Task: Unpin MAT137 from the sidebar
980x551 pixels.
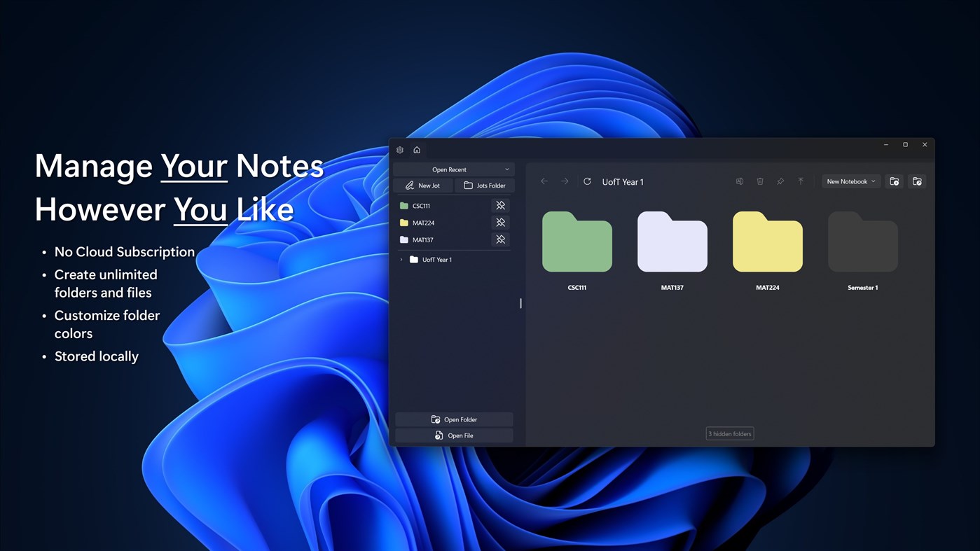Action: click(500, 239)
